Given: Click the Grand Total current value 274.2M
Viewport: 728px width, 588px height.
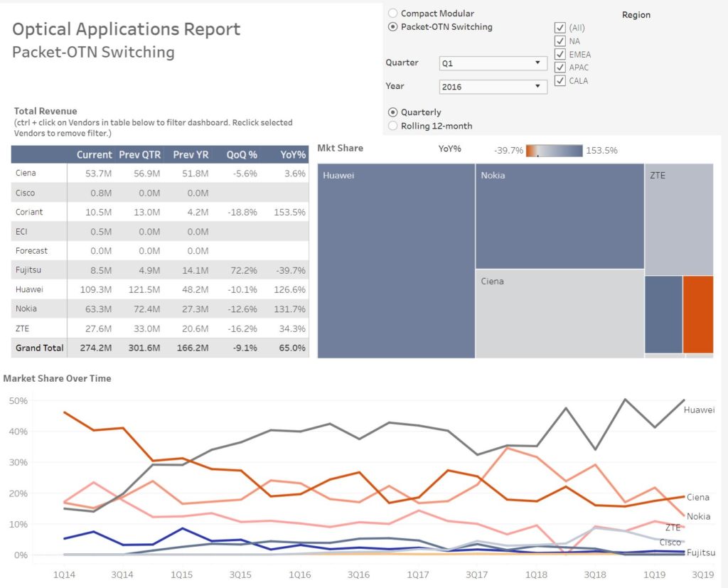Looking at the screenshot, I should [96, 348].
